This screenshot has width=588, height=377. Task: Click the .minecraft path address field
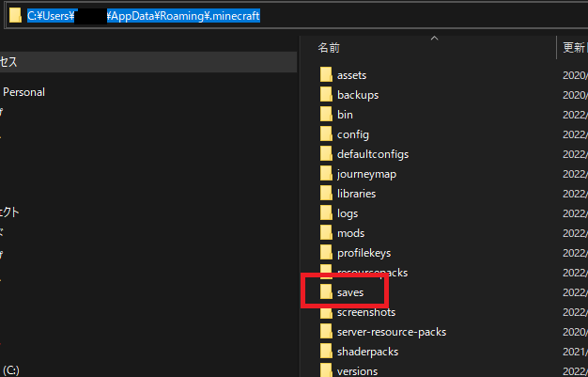(x=296, y=16)
